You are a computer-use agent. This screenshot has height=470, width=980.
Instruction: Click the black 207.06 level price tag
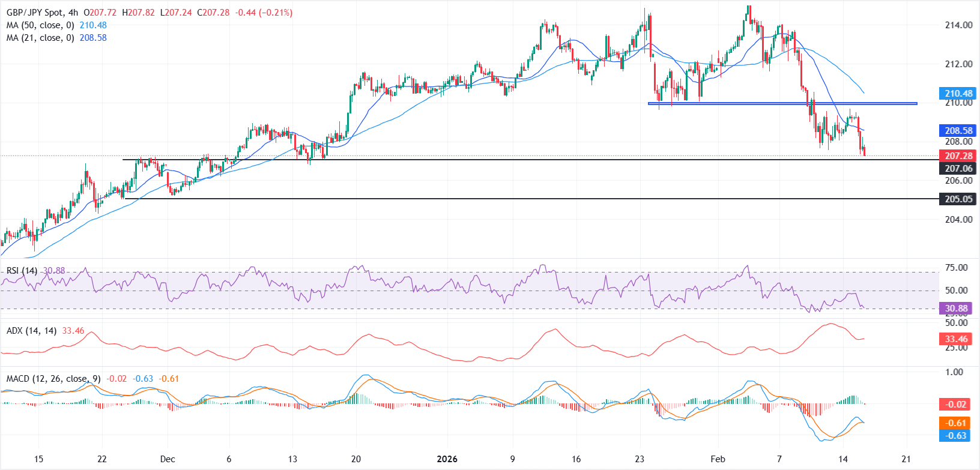pos(958,169)
